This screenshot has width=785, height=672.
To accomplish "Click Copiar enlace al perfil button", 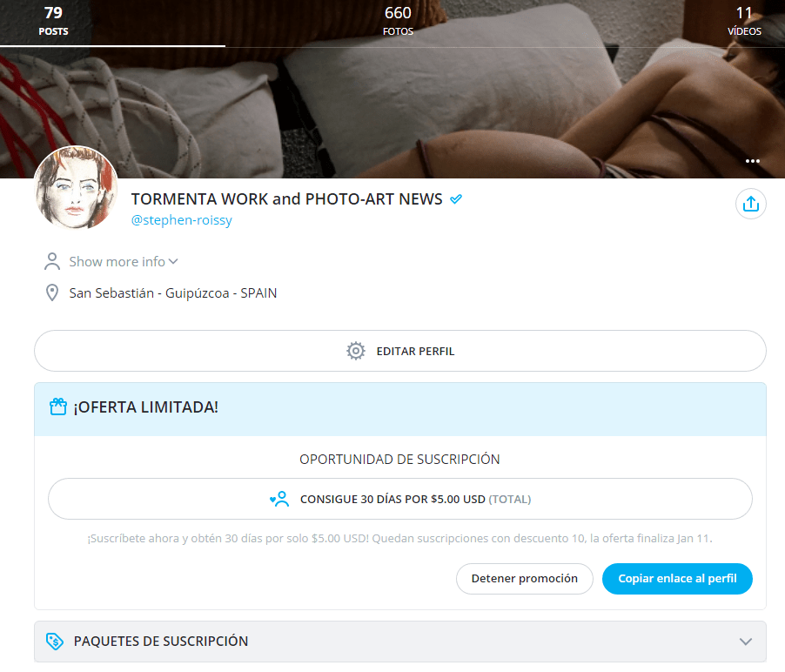I will 677,579.
